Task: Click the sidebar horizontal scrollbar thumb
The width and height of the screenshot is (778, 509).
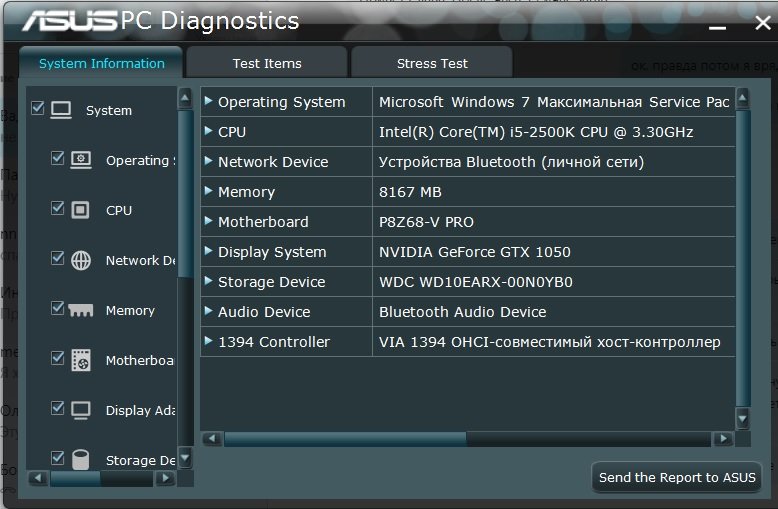Action: click(75, 478)
